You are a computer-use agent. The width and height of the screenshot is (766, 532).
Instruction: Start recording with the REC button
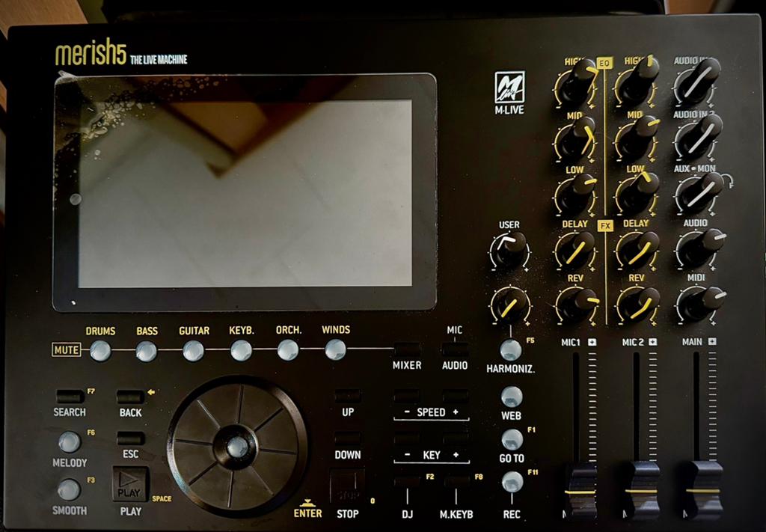[512, 482]
